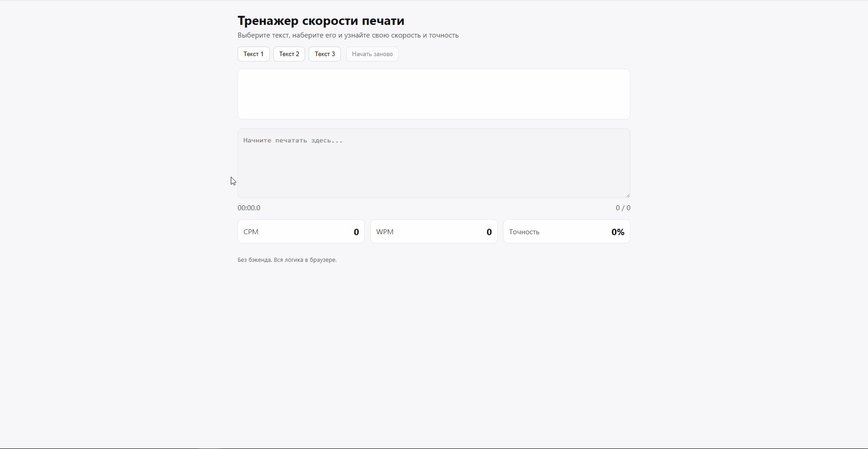The image size is (868, 449).
Task: Choose the Текст 2 sample text
Action: point(289,54)
